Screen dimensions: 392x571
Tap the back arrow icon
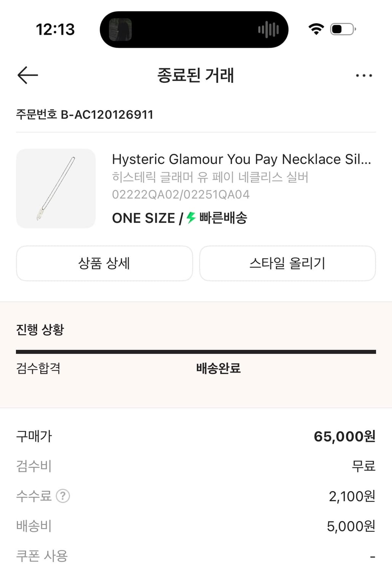pyautogui.click(x=28, y=75)
